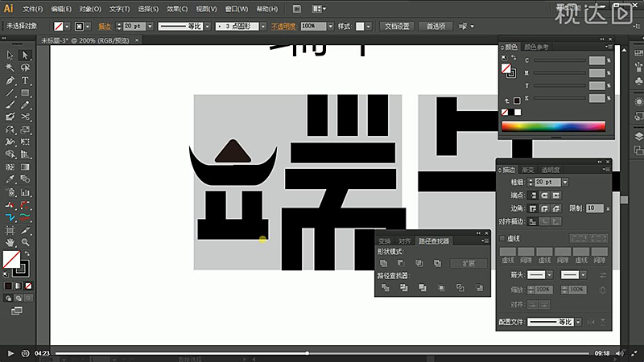This screenshot has width=644, height=362.
Task: Select the Type tool
Action: point(25,80)
